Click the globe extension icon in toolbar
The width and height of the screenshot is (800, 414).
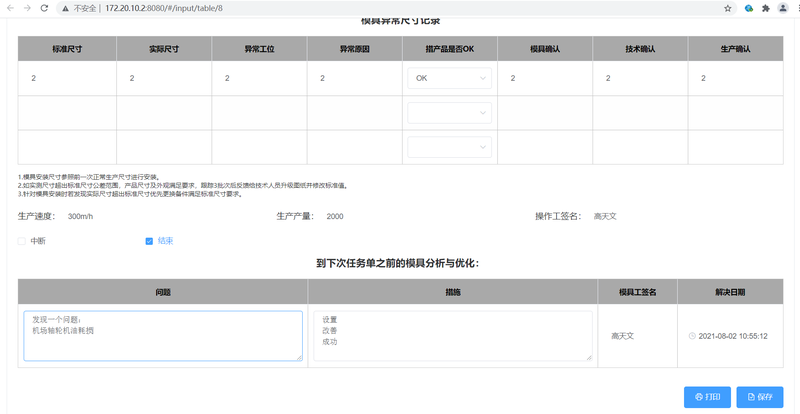pos(749,8)
